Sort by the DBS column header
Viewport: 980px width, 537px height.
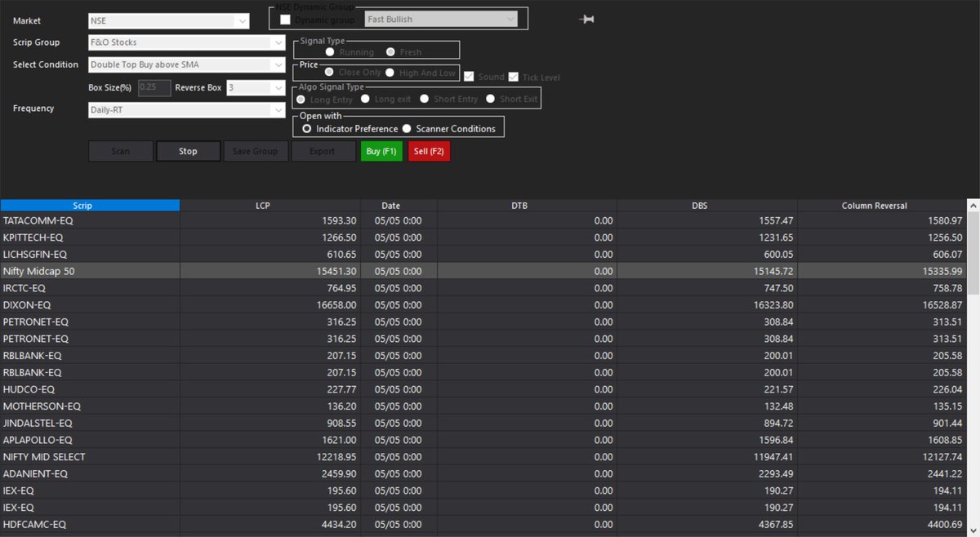tap(707, 206)
